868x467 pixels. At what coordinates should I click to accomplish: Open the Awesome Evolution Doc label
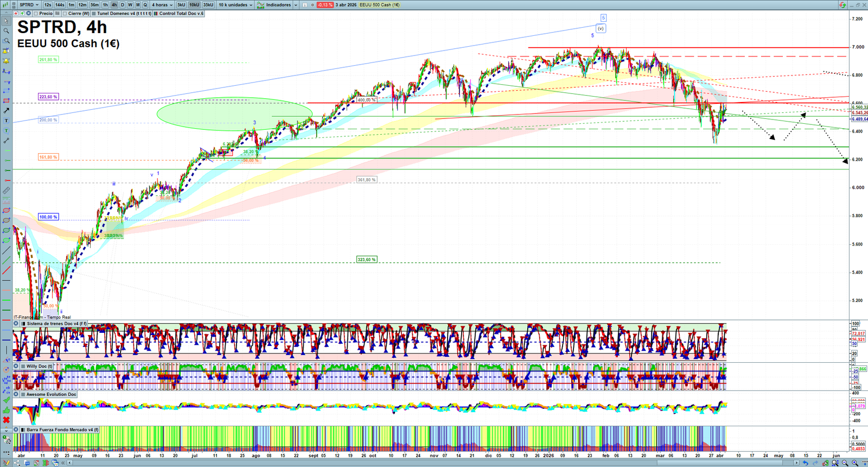tap(52, 395)
